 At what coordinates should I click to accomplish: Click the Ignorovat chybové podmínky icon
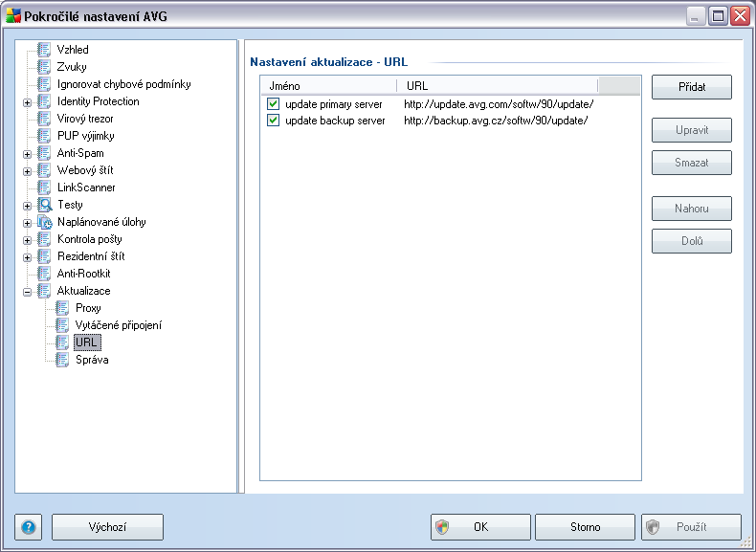(44, 84)
